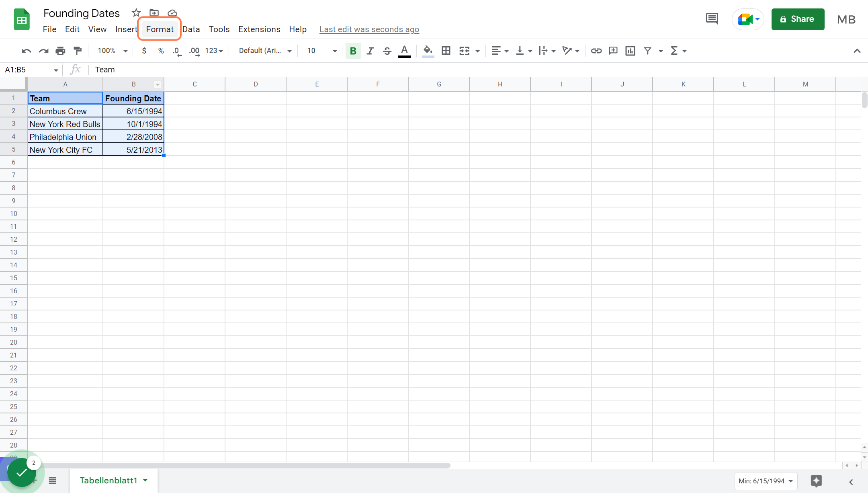868x493 pixels.
Task: Insert a link
Action: pyautogui.click(x=596, y=51)
